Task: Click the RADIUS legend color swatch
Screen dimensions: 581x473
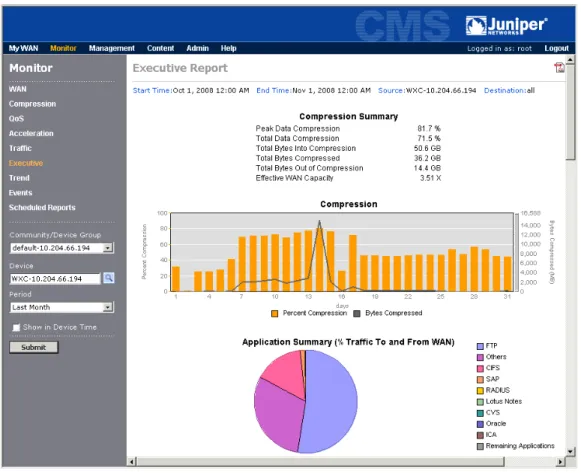Action: 480,391
